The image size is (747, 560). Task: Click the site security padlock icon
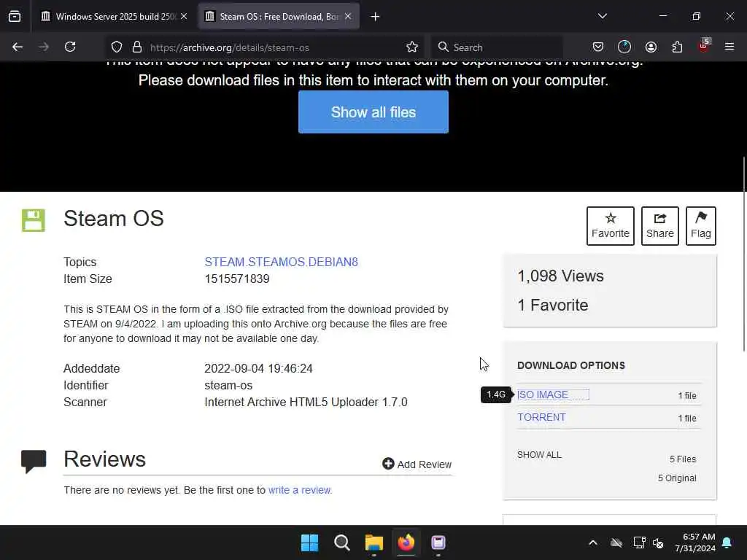(x=137, y=47)
